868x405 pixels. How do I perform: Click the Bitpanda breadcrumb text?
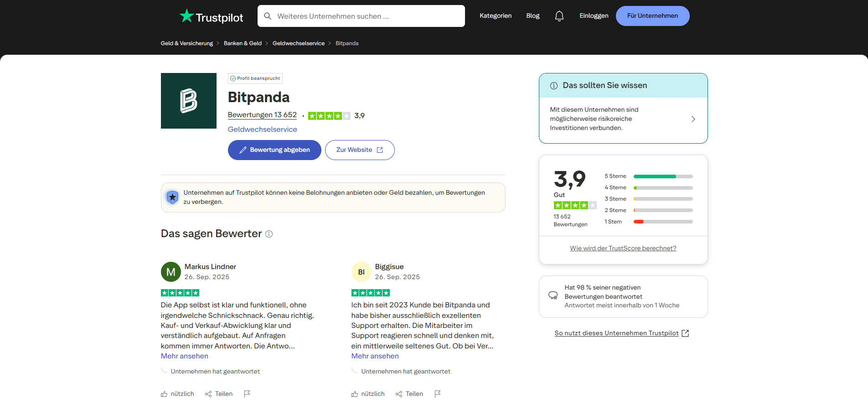click(347, 43)
